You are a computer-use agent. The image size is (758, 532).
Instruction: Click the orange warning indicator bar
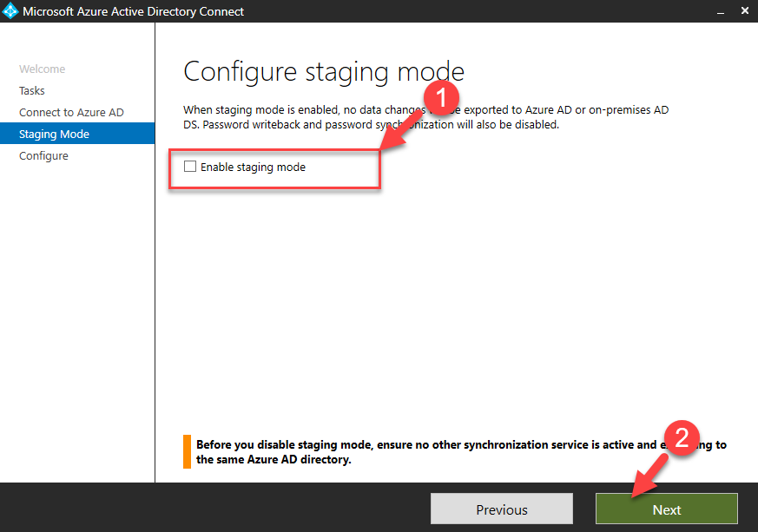[x=187, y=452]
